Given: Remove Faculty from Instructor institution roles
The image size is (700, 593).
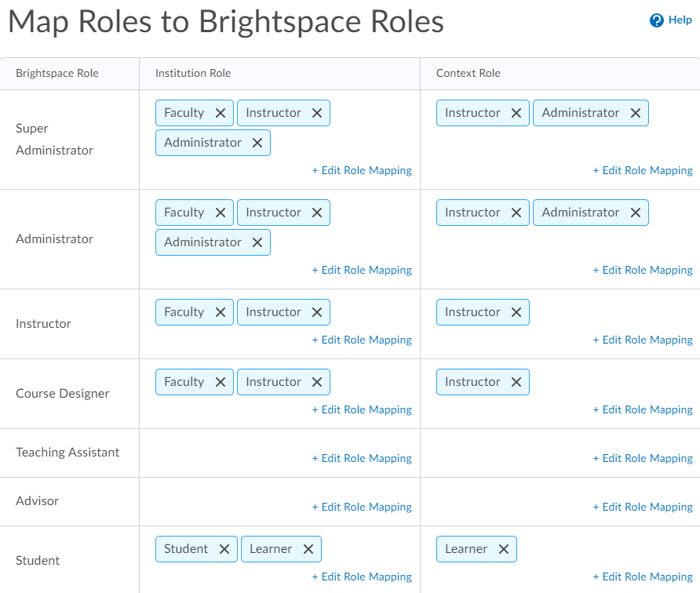Looking at the screenshot, I should (221, 312).
